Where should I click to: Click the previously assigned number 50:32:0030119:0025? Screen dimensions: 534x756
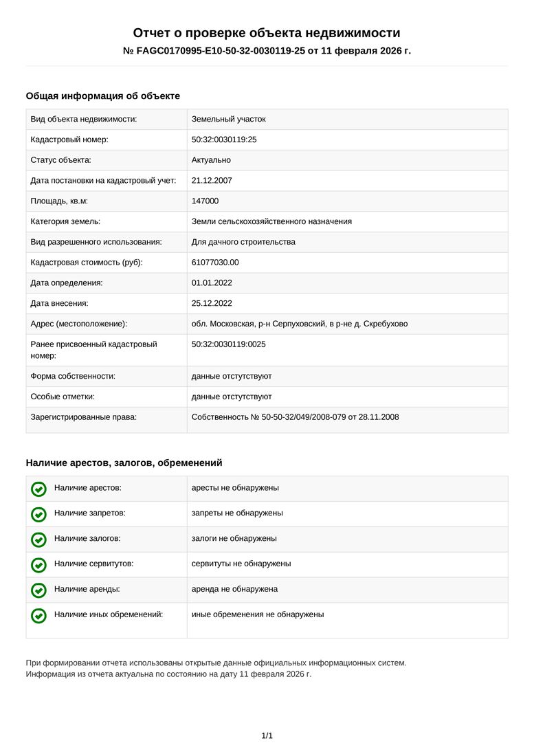pos(228,344)
